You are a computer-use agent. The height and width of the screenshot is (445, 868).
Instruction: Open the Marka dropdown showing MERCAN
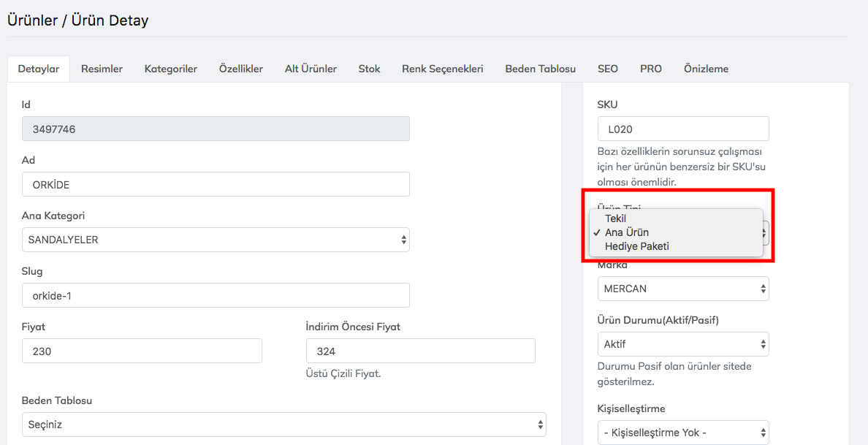682,289
